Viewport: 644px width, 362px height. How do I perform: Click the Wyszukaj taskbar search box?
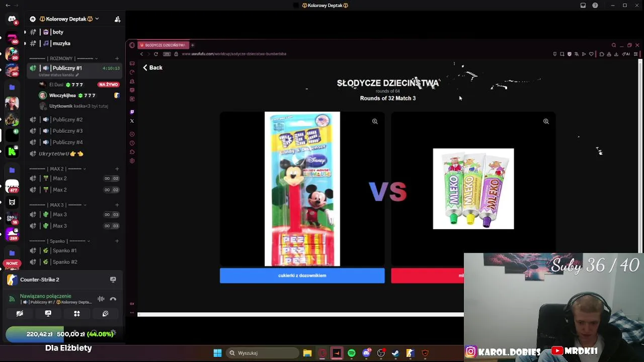pyautogui.click(x=261, y=353)
